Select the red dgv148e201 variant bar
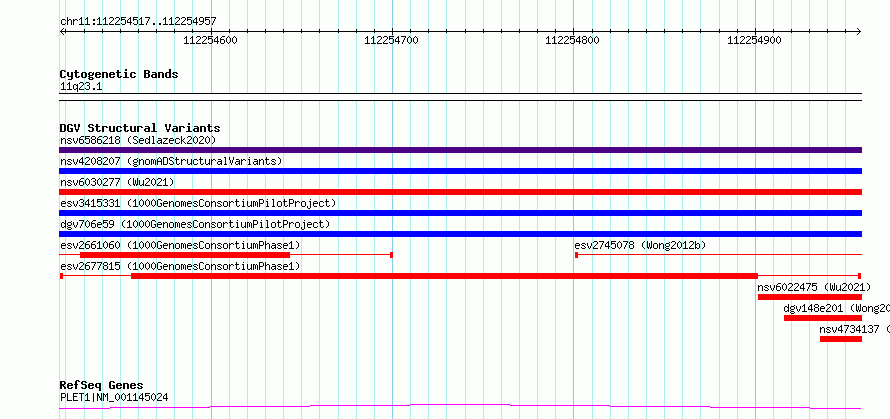This screenshot has width=890, height=419. click(823, 318)
